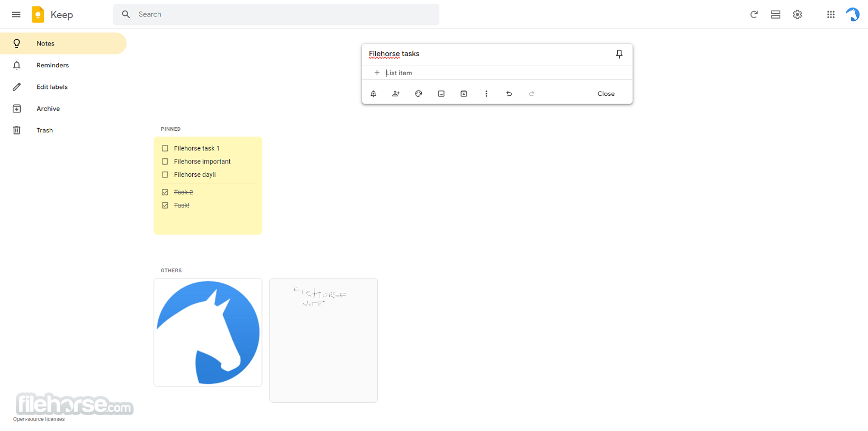Open the Google apps grid

pos(831,14)
